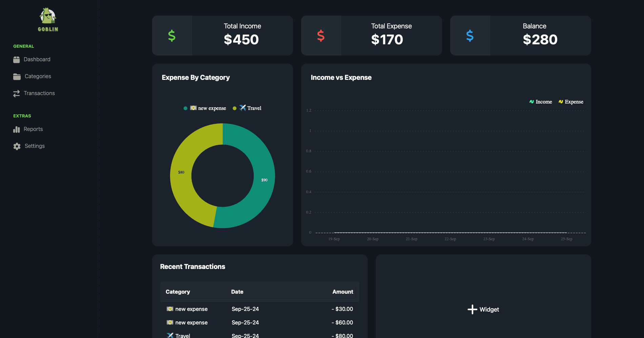Click the Reports bar chart icon
This screenshot has height=338, width=644.
click(17, 129)
